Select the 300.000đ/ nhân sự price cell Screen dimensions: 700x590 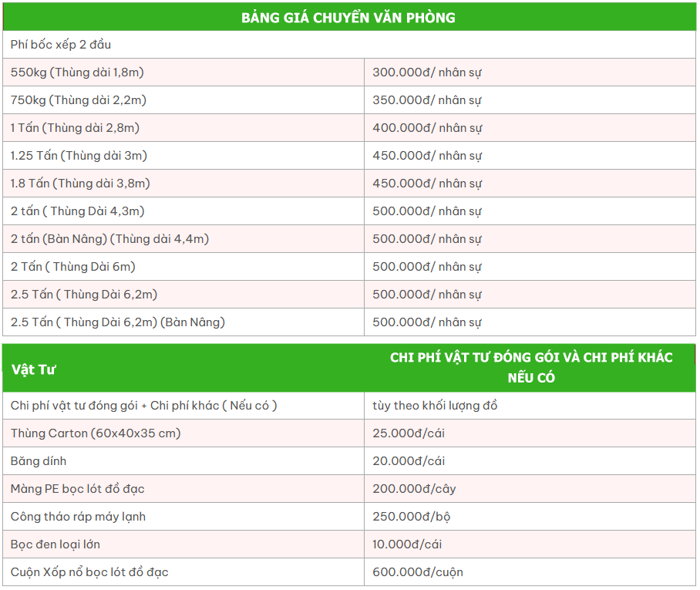(x=427, y=72)
